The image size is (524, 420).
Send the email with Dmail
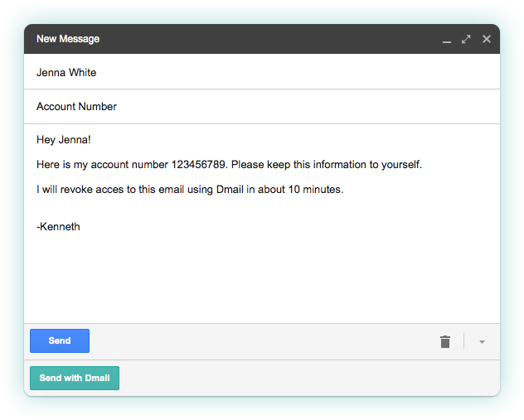coord(75,379)
